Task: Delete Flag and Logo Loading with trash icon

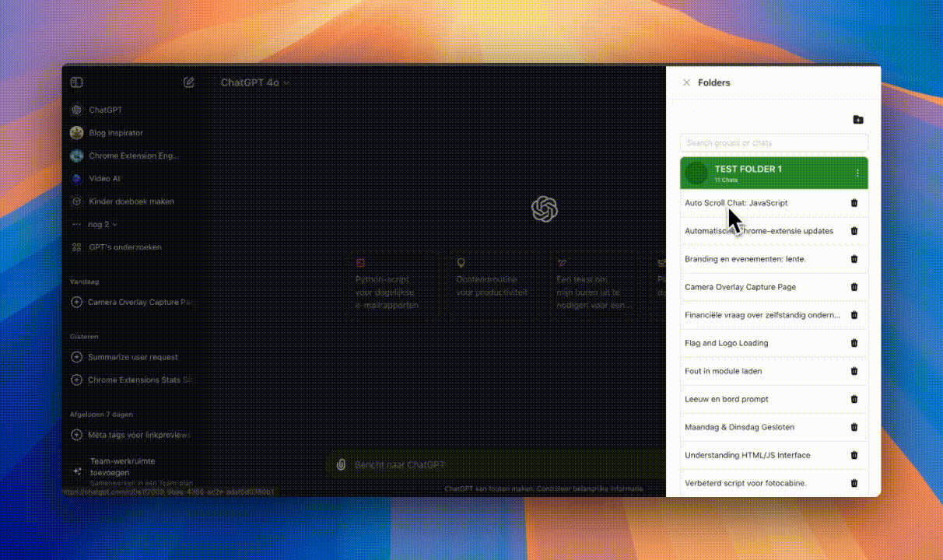Action: click(x=854, y=343)
